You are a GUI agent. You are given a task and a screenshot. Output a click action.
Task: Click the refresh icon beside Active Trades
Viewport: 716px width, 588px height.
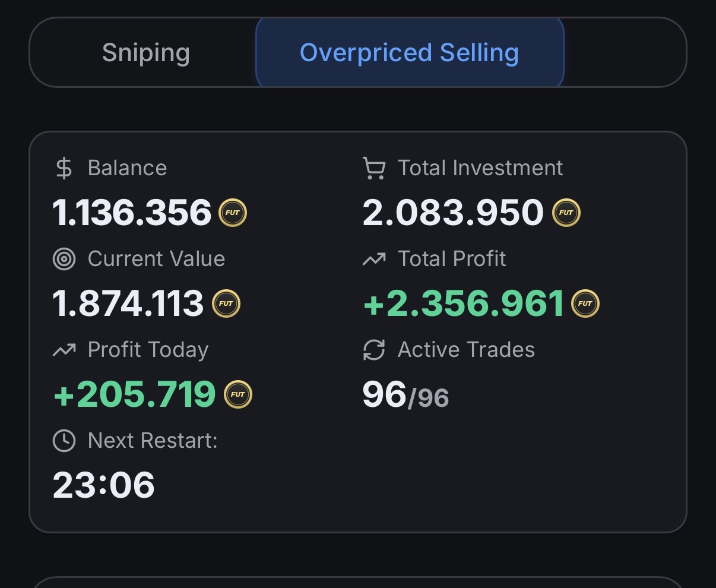(374, 350)
